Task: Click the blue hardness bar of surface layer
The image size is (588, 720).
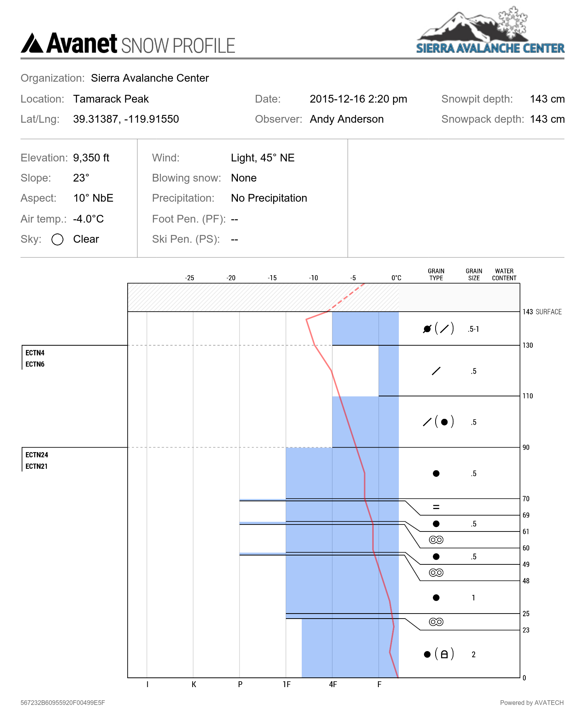Action: click(365, 328)
